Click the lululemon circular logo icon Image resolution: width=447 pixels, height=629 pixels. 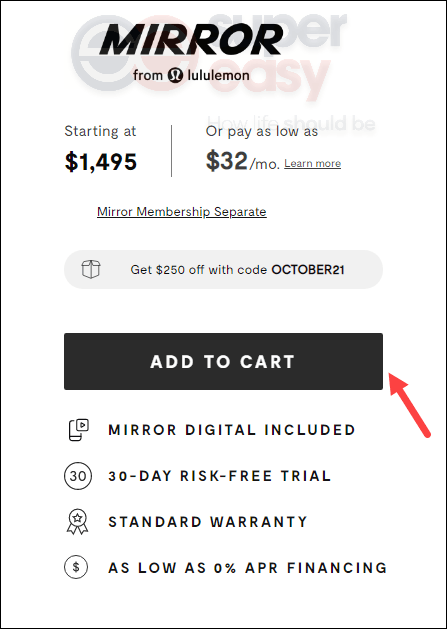pyautogui.click(x=175, y=75)
